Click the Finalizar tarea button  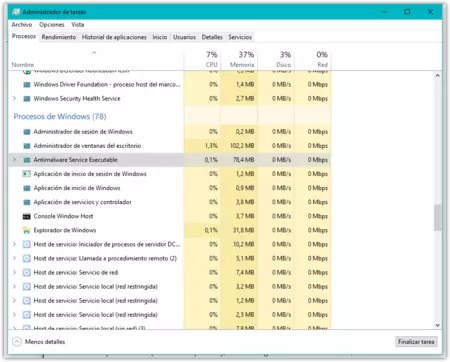(416, 342)
